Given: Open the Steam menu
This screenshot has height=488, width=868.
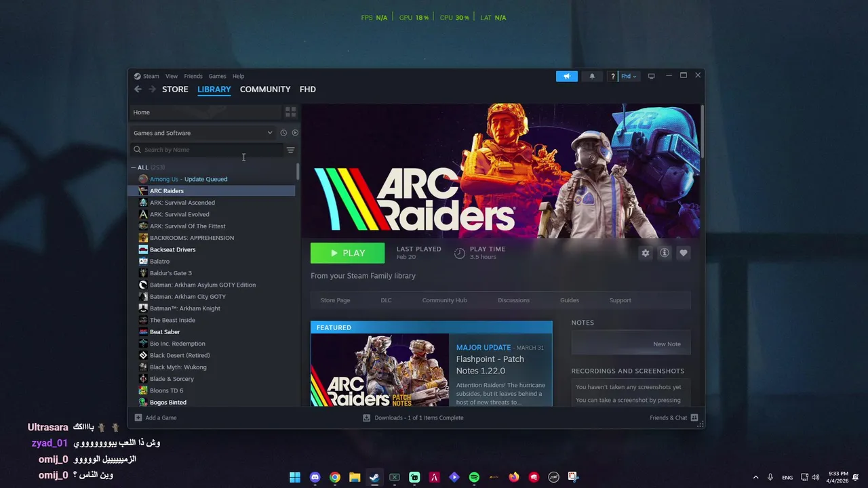Looking at the screenshot, I should pyautogui.click(x=151, y=77).
